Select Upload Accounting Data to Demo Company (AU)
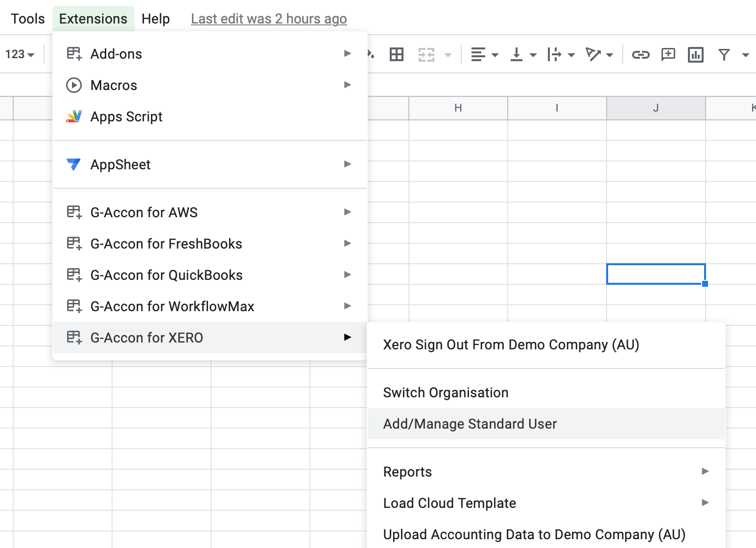756x548 pixels. pos(546,534)
